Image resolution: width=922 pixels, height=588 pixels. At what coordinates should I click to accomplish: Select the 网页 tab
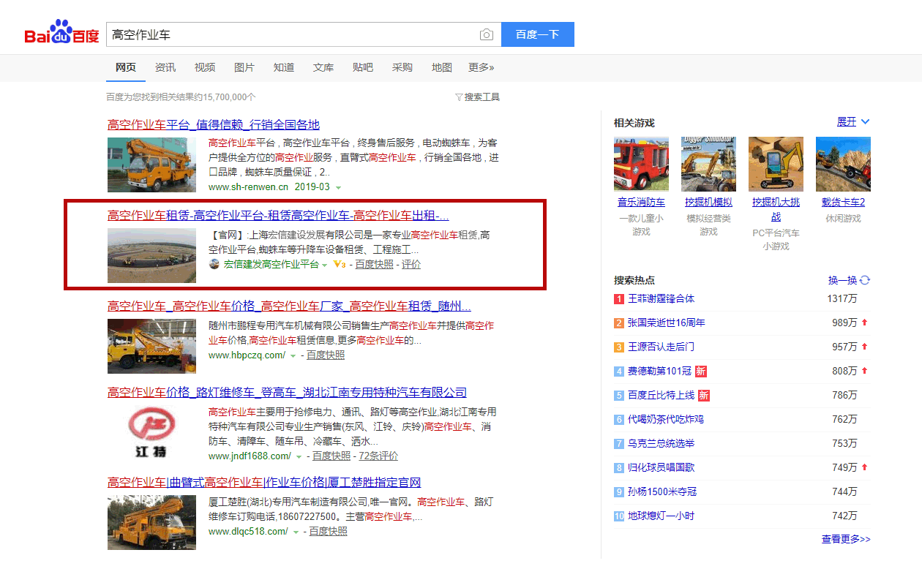pos(126,67)
